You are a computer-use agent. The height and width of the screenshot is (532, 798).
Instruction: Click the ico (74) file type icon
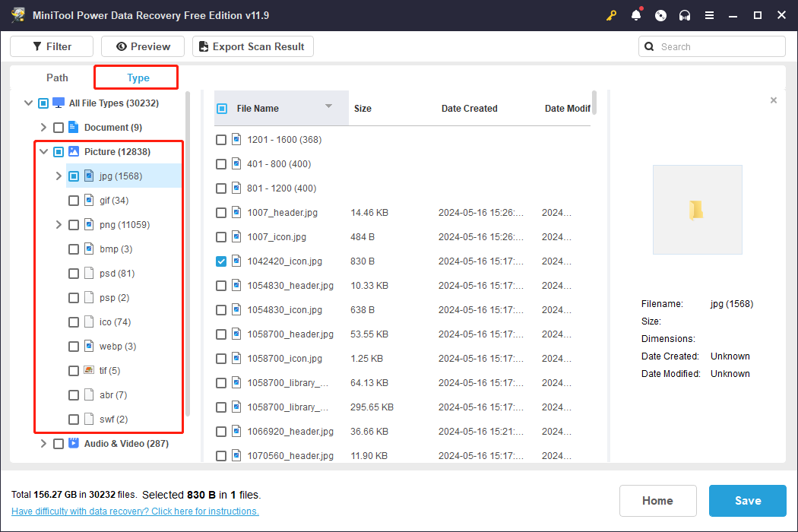point(89,321)
